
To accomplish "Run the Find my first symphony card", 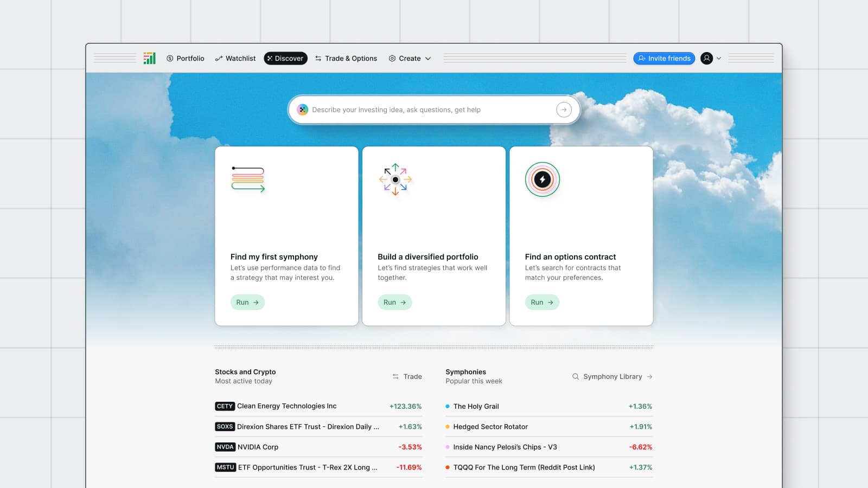I will (x=247, y=303).
